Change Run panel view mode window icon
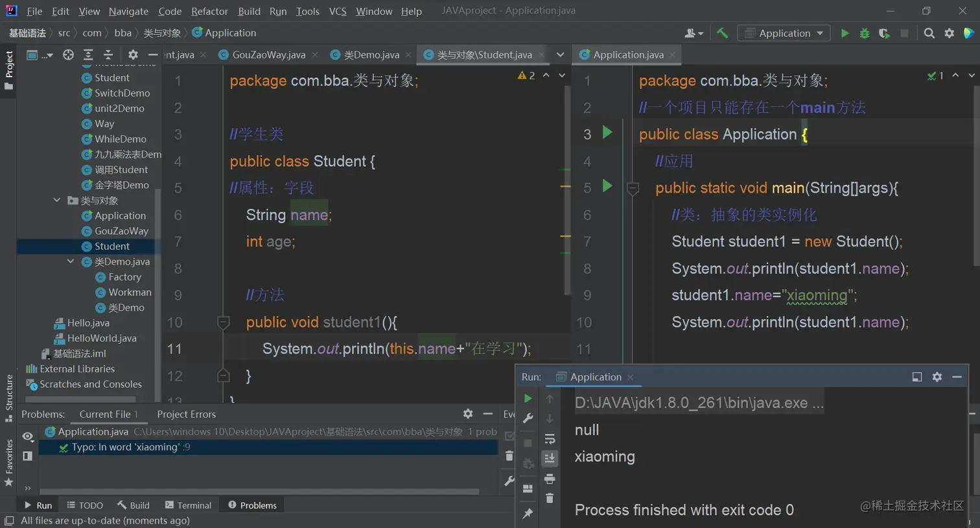Image resolution: width=980 pixels, height=528 pixels. coord(917,377)
